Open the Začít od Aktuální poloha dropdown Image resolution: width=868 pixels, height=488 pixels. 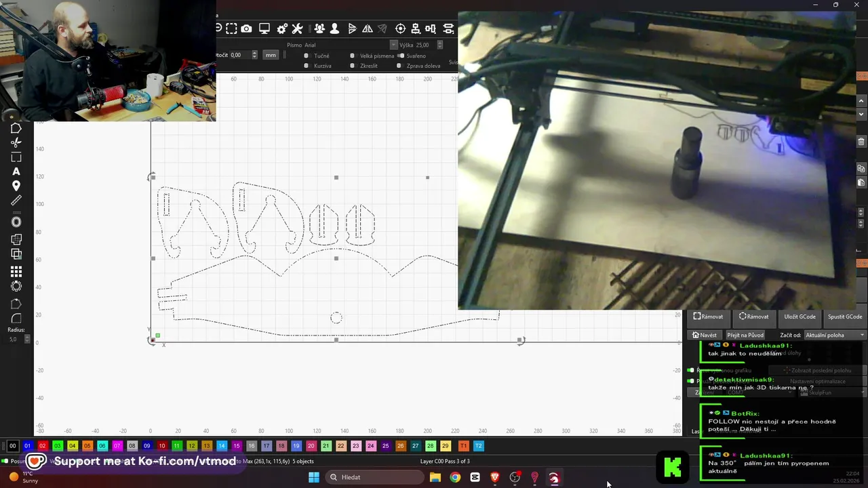[x=835, y=335]
